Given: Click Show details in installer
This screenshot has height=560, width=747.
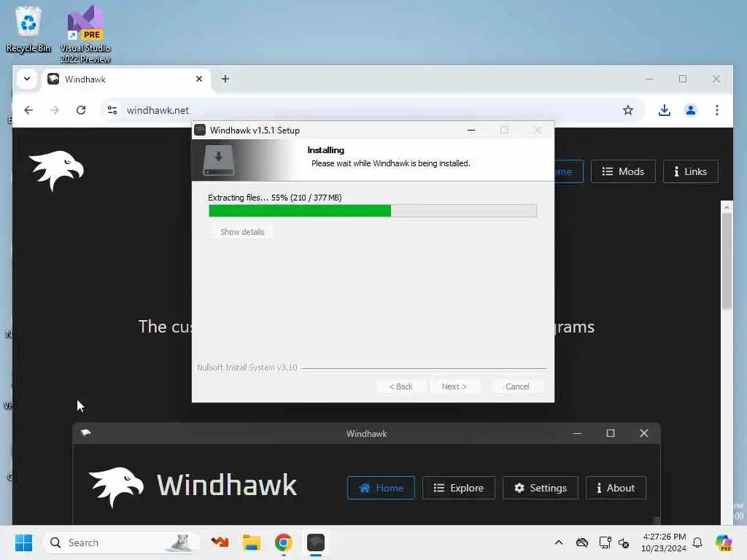Looking at the screenshot, I should [242, 232].
